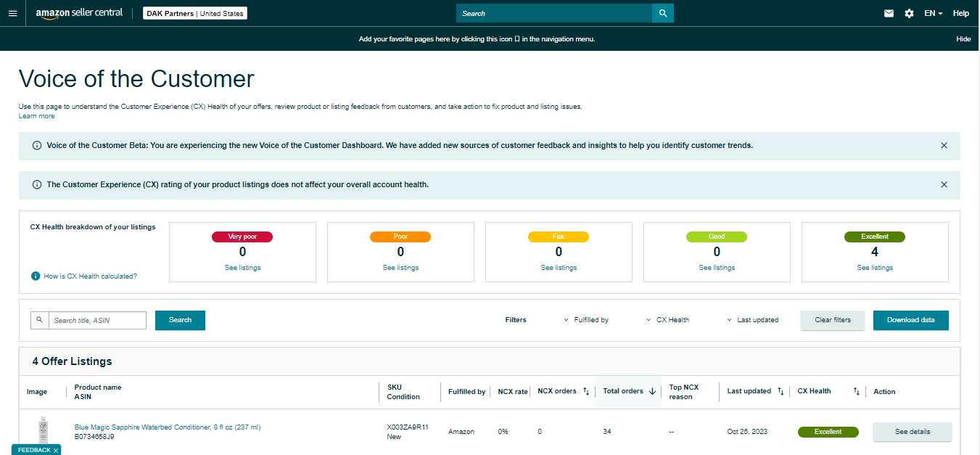Viewport: 980px width, 455px height.
Task: Click the orange Poor badge
Action: [400, 237]
